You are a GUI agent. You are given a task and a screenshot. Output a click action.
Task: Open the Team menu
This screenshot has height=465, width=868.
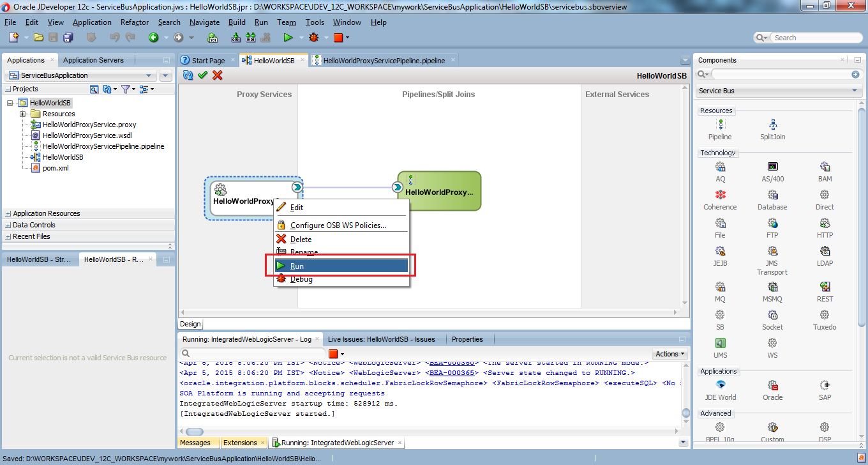[287, 22]
